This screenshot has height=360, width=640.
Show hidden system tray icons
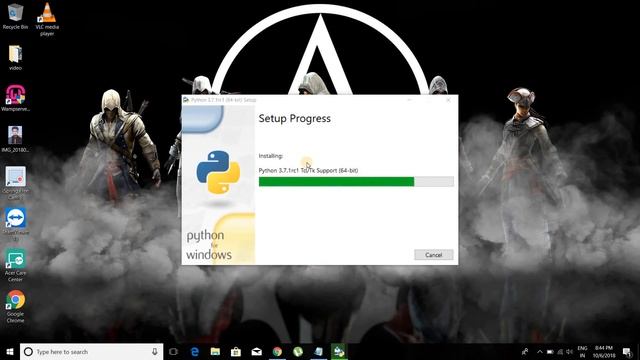click(x=540, y=351)
